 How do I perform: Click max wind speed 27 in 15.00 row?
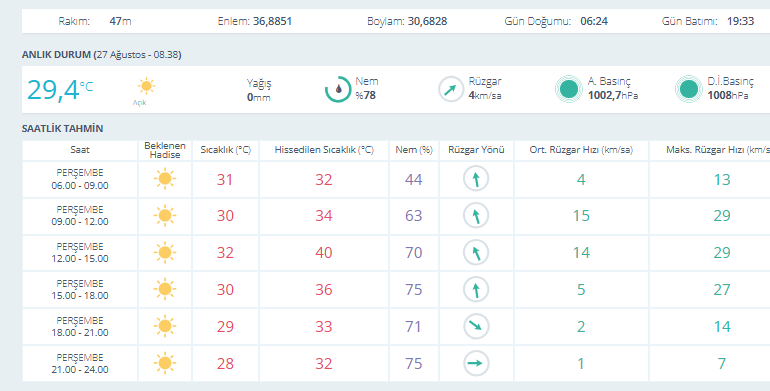point(722,289)
